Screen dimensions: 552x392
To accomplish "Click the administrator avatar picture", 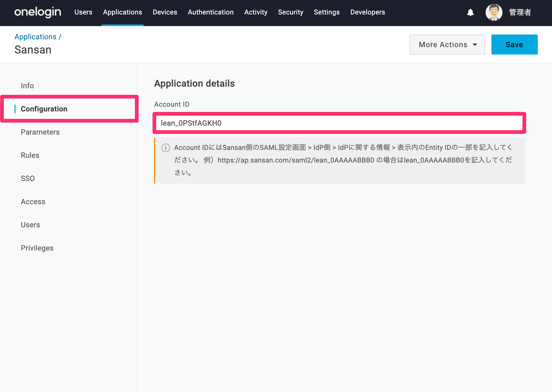I will (494, 12).
